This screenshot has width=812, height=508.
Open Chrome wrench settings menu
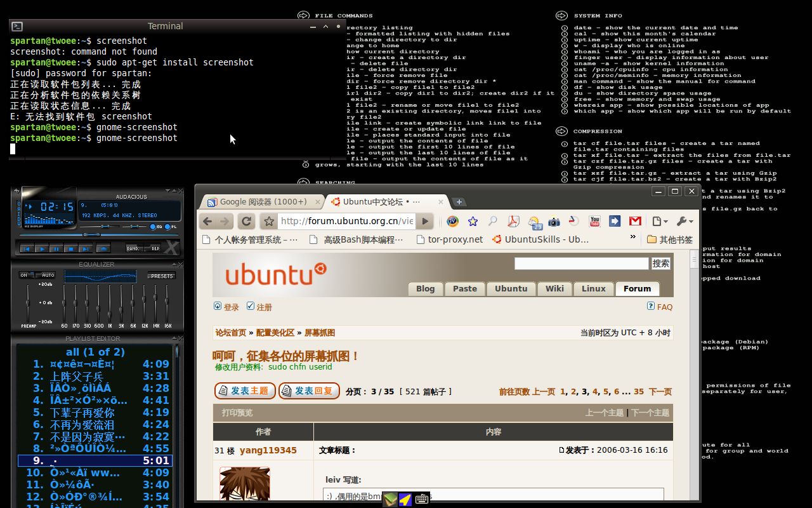684,221
